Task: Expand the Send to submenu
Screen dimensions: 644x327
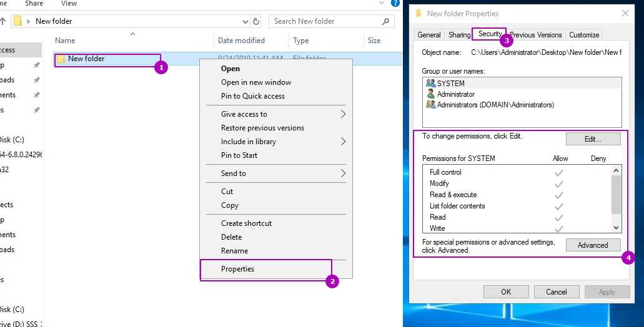Action: tap(343, 173)
